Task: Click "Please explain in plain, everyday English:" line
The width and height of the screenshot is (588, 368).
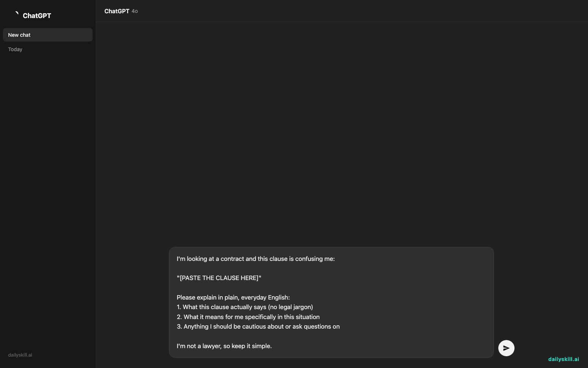Action: pos(233,297)
